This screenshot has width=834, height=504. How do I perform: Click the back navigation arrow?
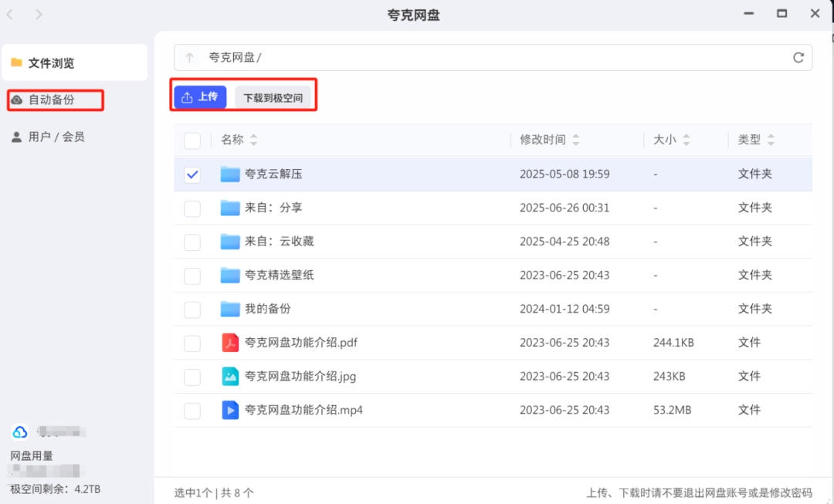click(x=11, y=15)
